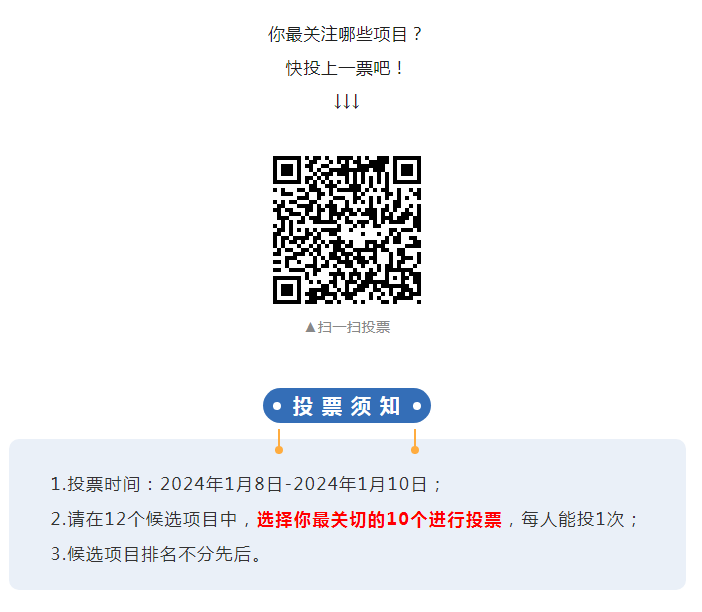
Task: Click the top-right QR finder square
Action: point(407,170)
